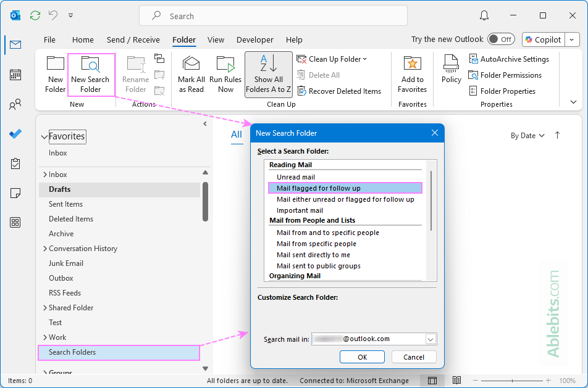
Task: Expand the Inbox folder in the tree
Action: (x=44, y=175)
